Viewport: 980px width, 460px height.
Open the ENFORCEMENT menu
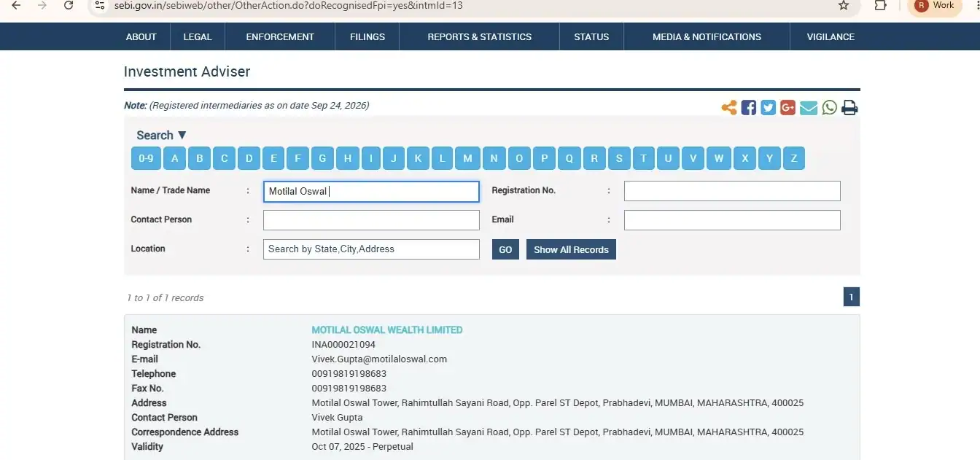click(x=280, y=36)
